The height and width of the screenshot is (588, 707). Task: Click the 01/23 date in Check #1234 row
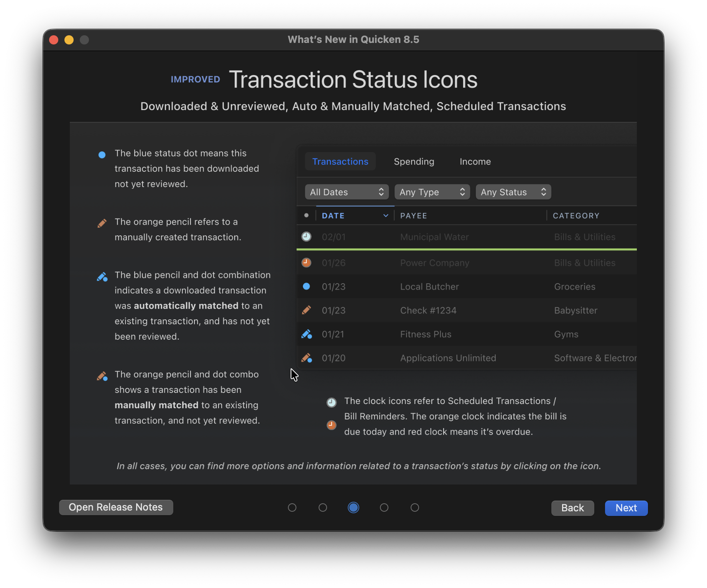pos(334,310)
